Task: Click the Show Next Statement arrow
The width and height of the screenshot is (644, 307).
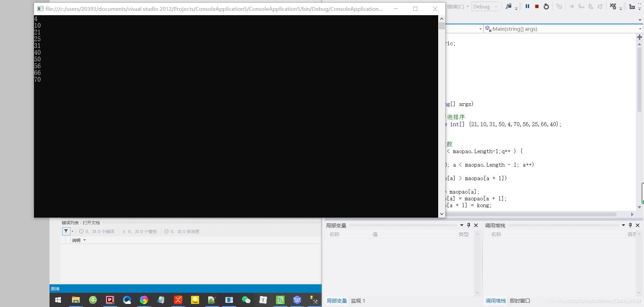Action: [x=572, y=6]
